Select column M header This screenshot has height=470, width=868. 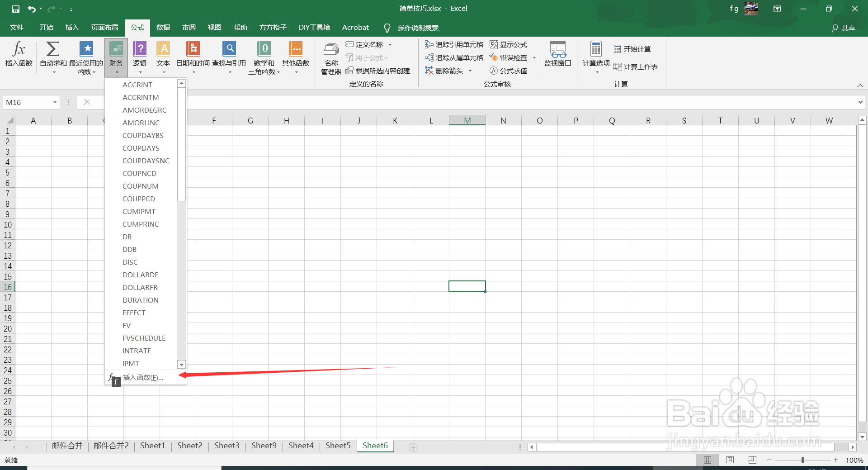click(x=467, y=120)
